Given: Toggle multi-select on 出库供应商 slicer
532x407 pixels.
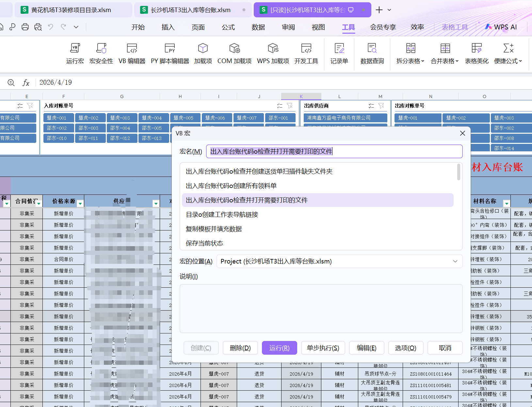Looking at the screenshot, I should pos(371,106).
